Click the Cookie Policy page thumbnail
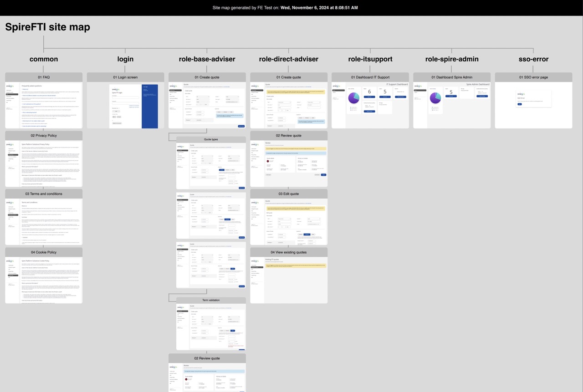583x392 pixels. point(44,280)
